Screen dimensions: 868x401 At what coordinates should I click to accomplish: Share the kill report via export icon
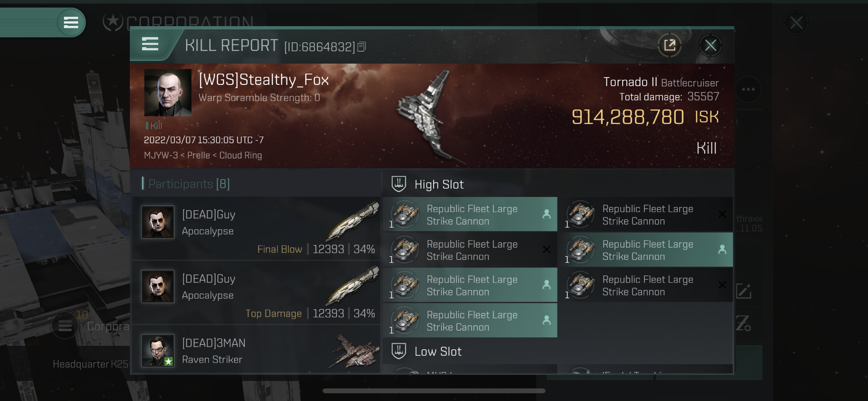pyautogui.click(x=669, y=45)
